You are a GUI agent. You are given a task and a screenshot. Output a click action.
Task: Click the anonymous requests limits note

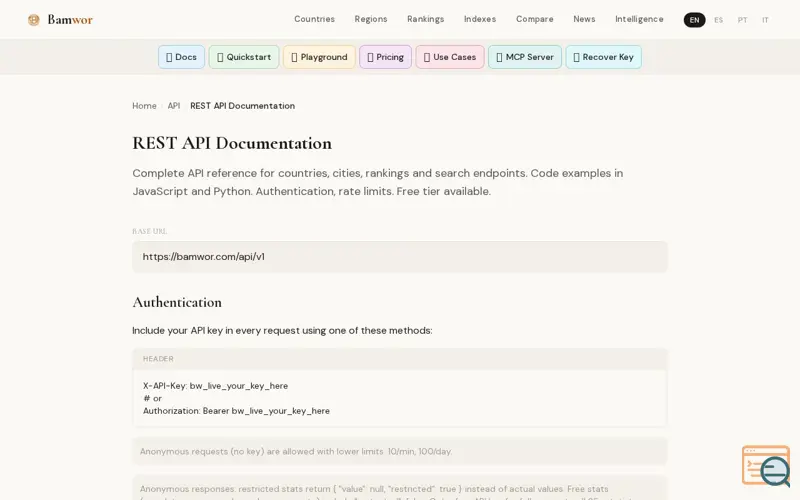(x=399, y=451)
